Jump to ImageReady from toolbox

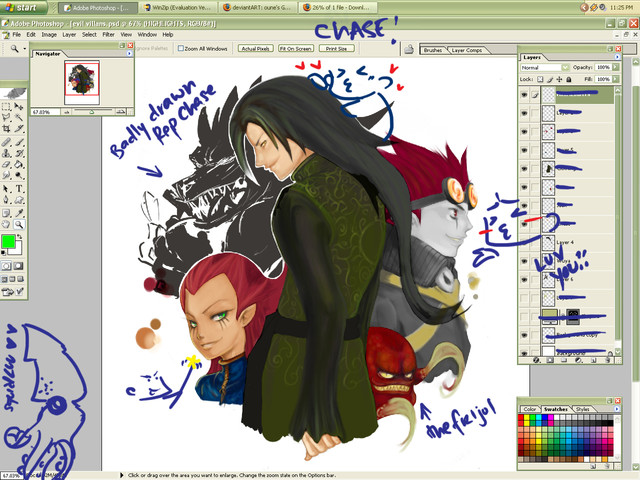(13, 291)
